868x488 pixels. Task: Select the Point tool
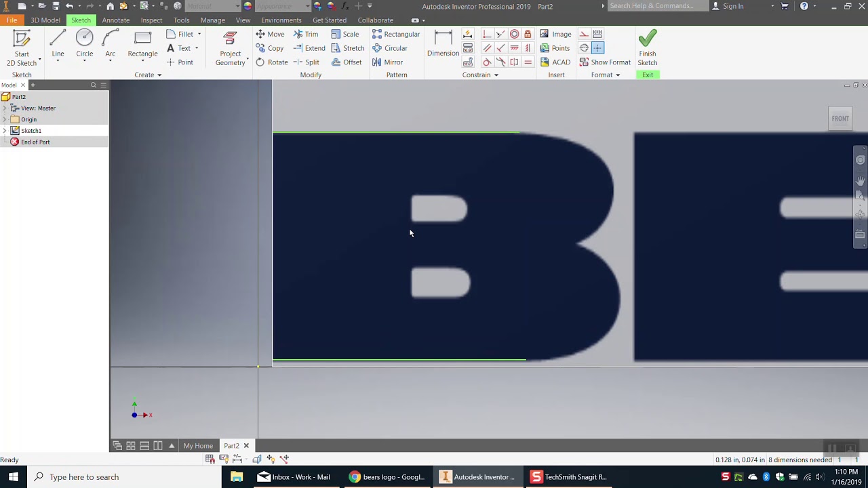pyautogui.click(x=180, y=62)
